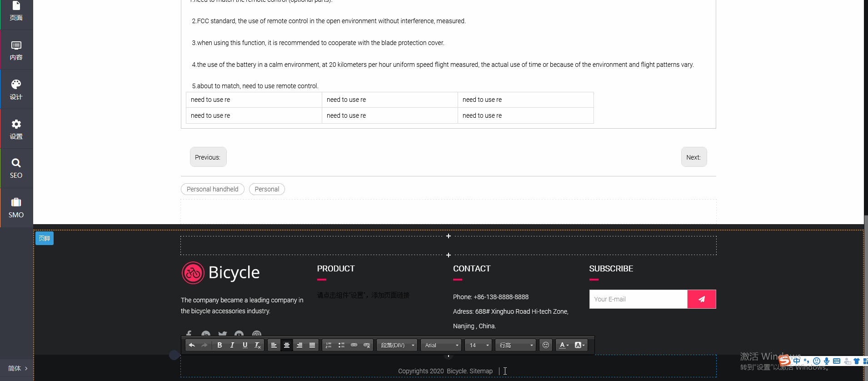Open the 设计 design sidebar tab
The image size is (868, 381).
click(16, 90)
